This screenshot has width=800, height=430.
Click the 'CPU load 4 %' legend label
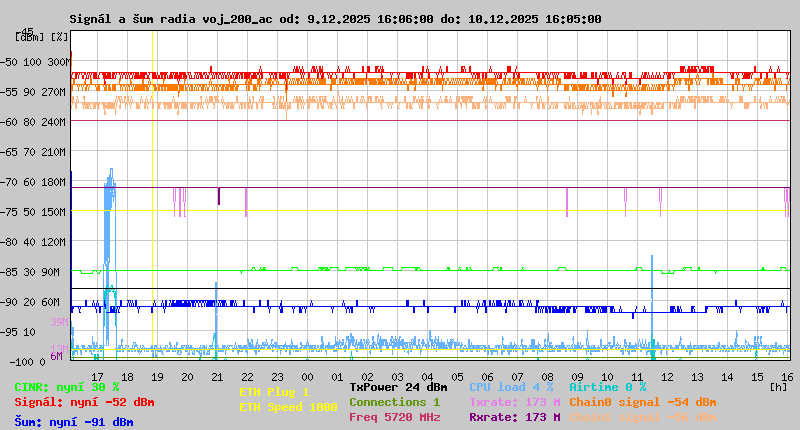point(511,388)
